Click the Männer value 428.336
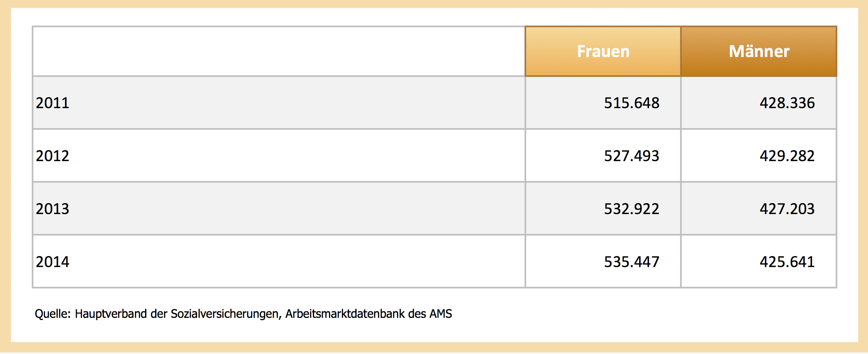The image size is (868, 354). coord(787,103)
